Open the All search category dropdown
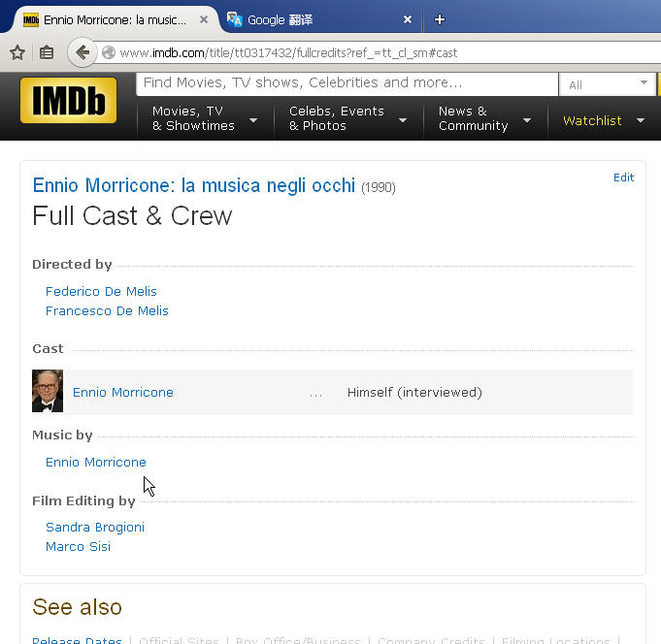The image size is (661, 644). (608, 84)
